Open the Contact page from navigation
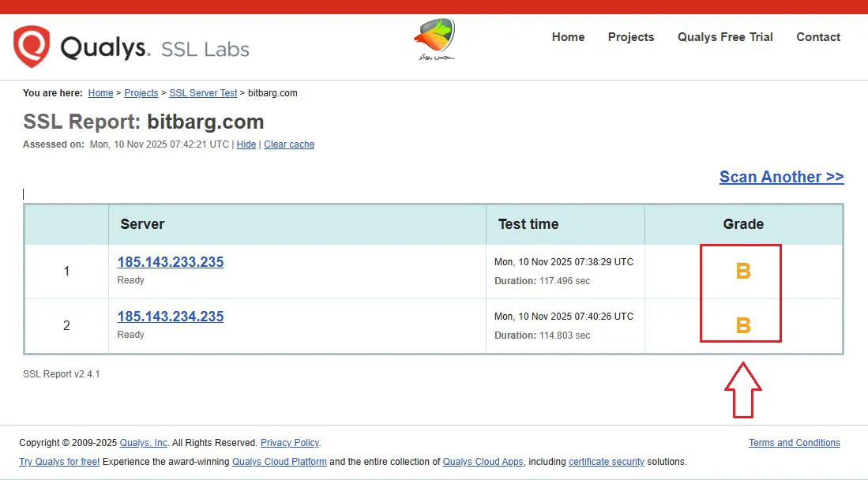The height and width of the screenshot is (480, 868). (x=817, y=37)
